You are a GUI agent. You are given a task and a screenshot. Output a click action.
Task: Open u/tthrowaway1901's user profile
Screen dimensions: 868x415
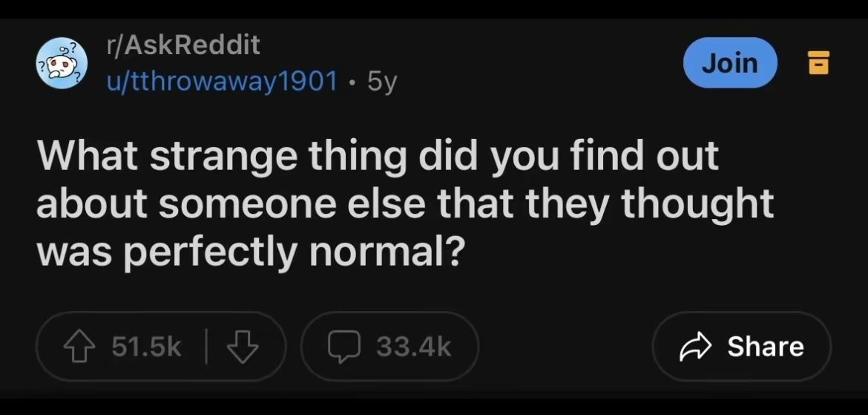click(x=223, y=79)
